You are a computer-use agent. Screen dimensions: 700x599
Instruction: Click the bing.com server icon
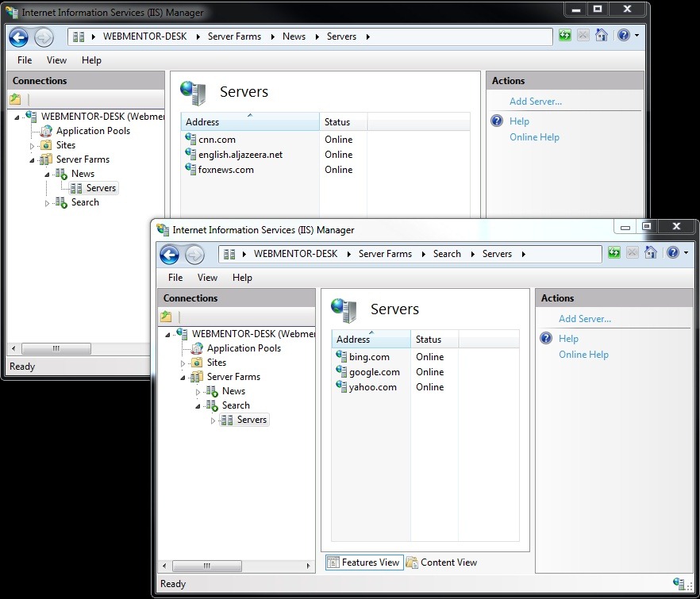pyautogui.click(x=341, y=357)
